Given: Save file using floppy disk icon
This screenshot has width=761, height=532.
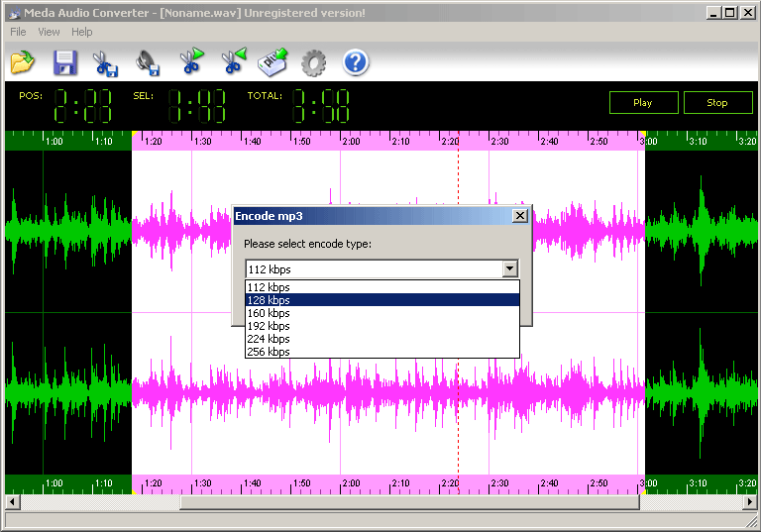Looking at the screenshot, I should [64, 62].
